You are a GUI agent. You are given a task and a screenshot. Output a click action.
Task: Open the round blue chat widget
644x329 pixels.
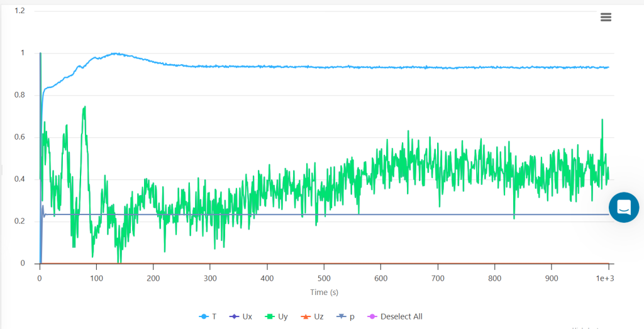pyautogui.click(x=623, y=207)
